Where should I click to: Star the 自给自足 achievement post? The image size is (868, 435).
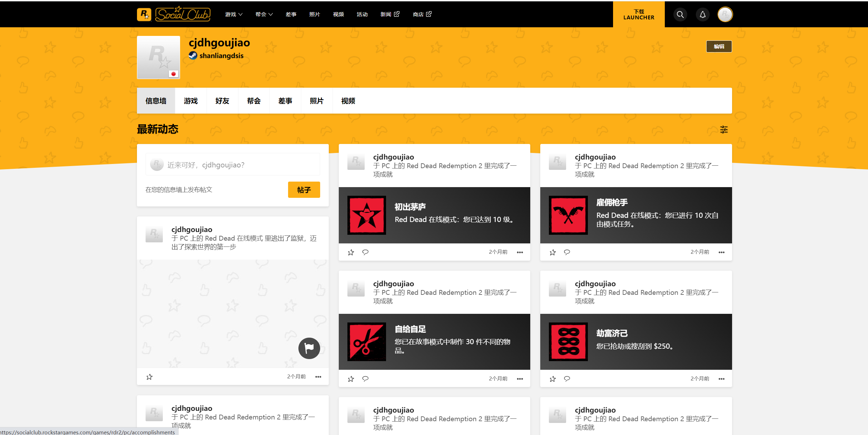(351, 379)
